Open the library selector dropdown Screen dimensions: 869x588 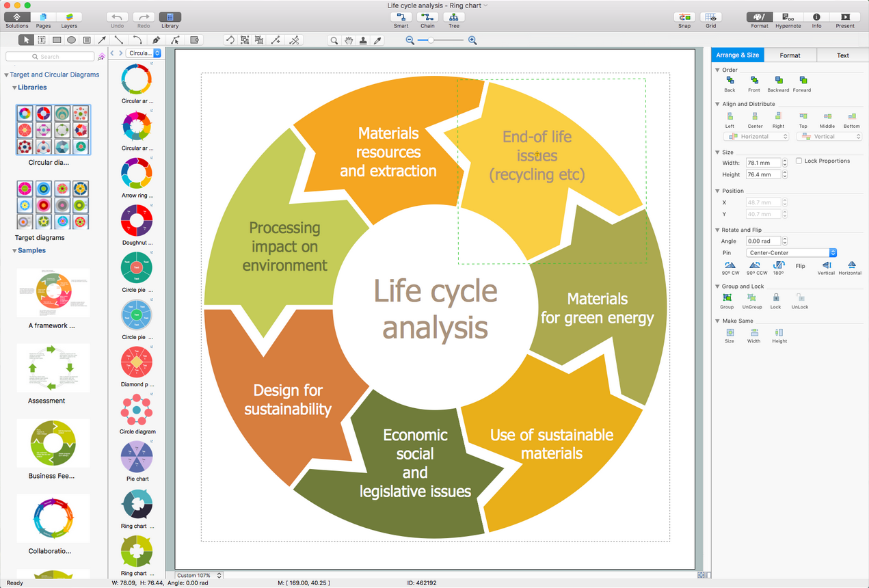[144, 53]
